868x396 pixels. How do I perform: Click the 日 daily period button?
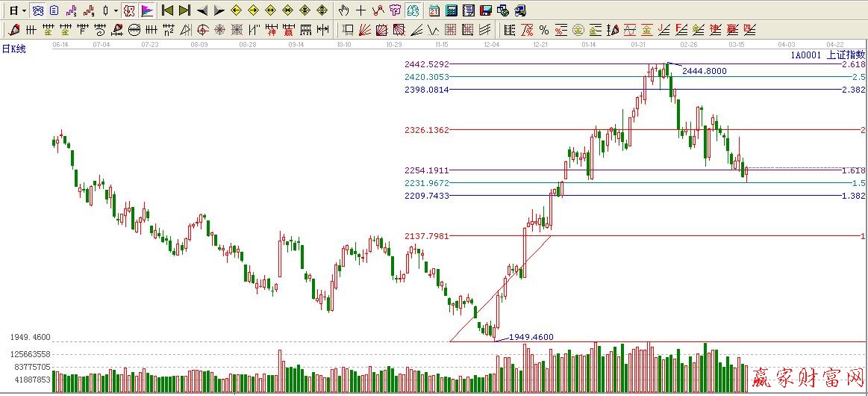coord(13,10)
